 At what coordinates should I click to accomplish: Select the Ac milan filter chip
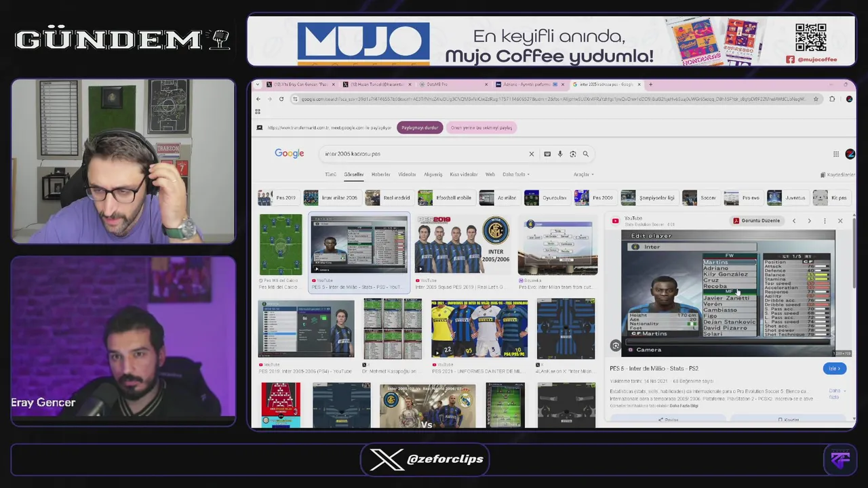click(498, 198)
